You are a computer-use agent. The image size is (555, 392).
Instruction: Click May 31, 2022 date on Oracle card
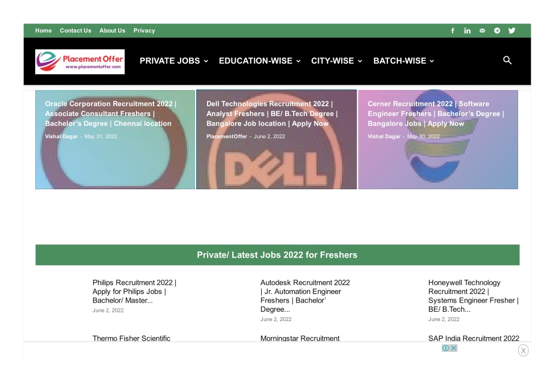tap(100, 136)
